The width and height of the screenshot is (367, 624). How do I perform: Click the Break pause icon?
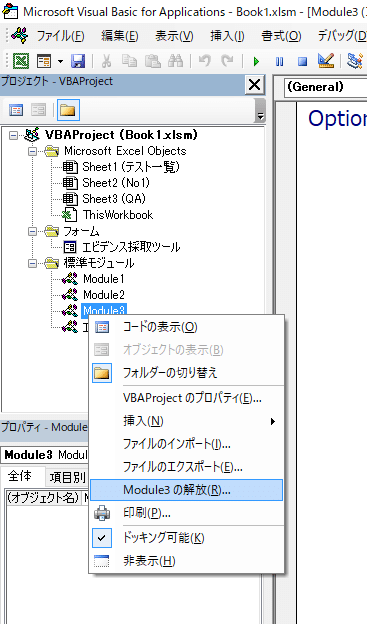point(279,62)
